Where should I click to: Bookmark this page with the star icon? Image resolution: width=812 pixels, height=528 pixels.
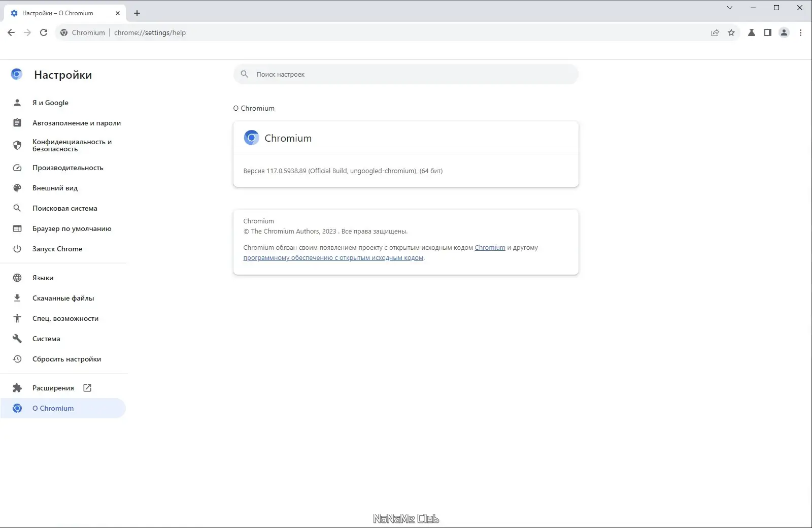click(731, 32)
